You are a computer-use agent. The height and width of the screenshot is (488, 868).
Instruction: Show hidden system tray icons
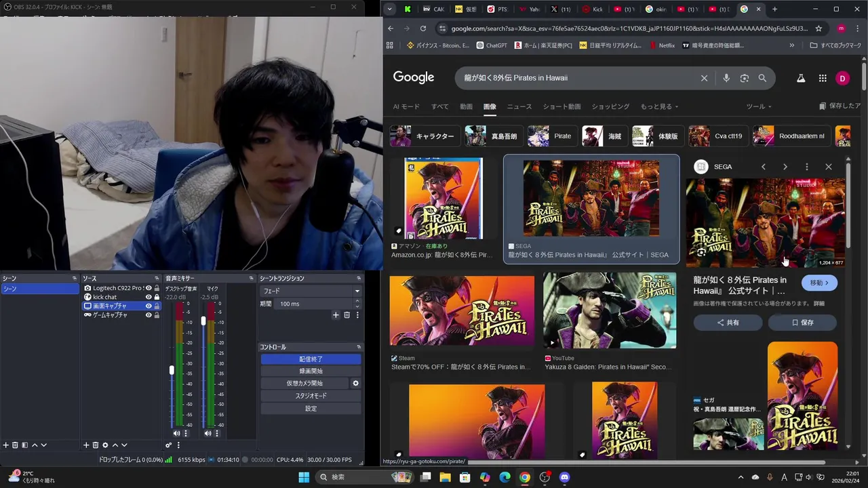[740, 477]
